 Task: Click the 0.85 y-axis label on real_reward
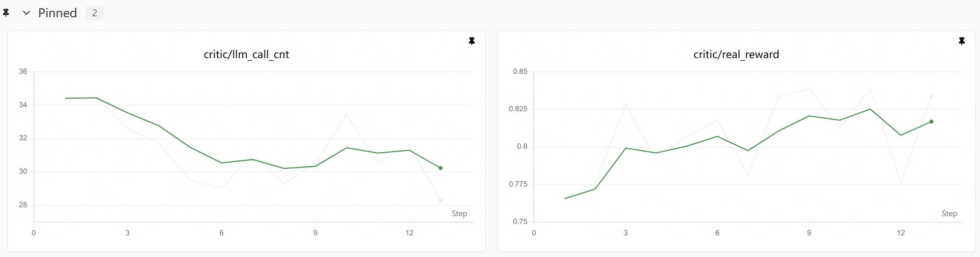[520, 71]
